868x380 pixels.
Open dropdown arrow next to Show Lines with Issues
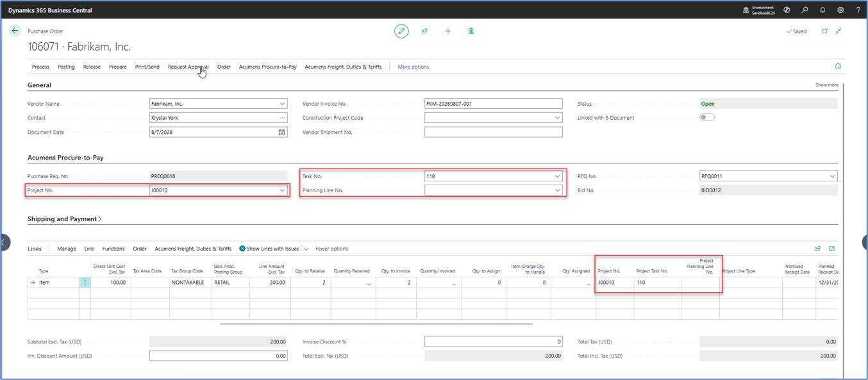click(306, 249)
